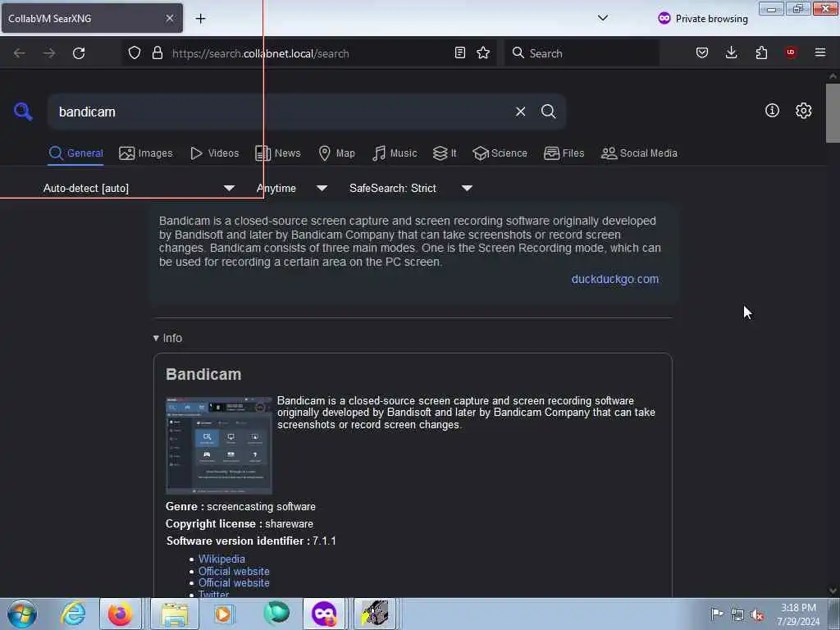Open extensions puzzle icon
This screenshot has height=630, width=840.
point(761,52)
